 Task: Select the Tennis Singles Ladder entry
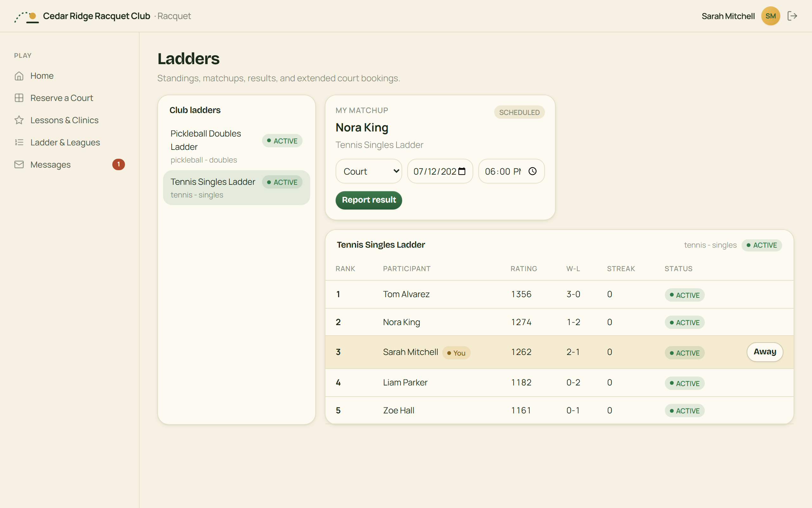236,188
